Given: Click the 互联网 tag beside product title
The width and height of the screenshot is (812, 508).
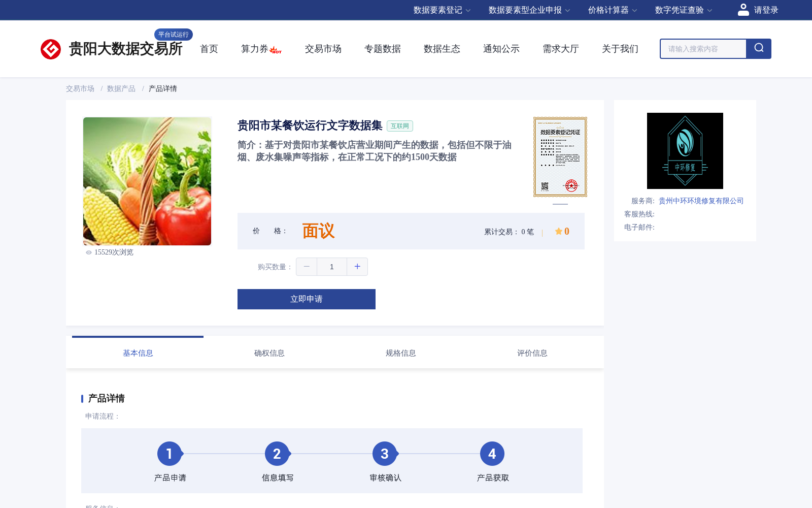Looking at the screenshot, I should 400,126.
